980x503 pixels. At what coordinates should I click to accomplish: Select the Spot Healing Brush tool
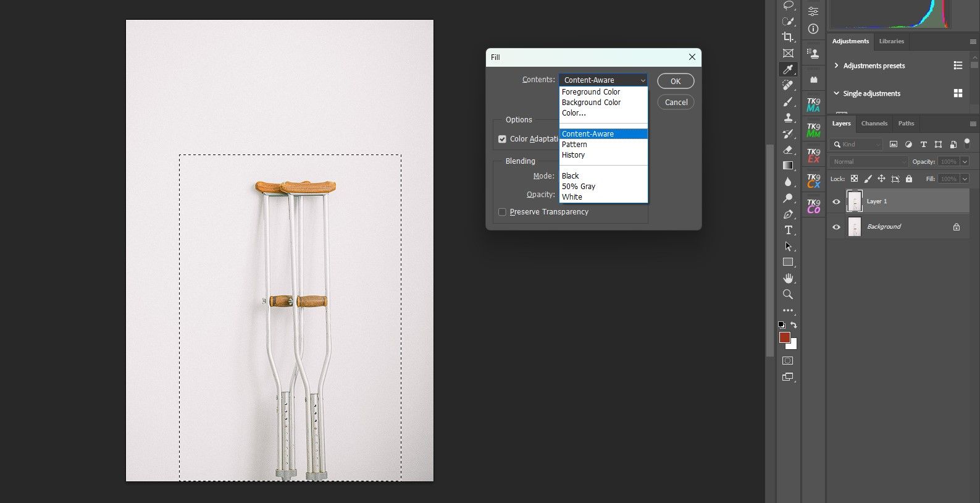pos(788,85)
